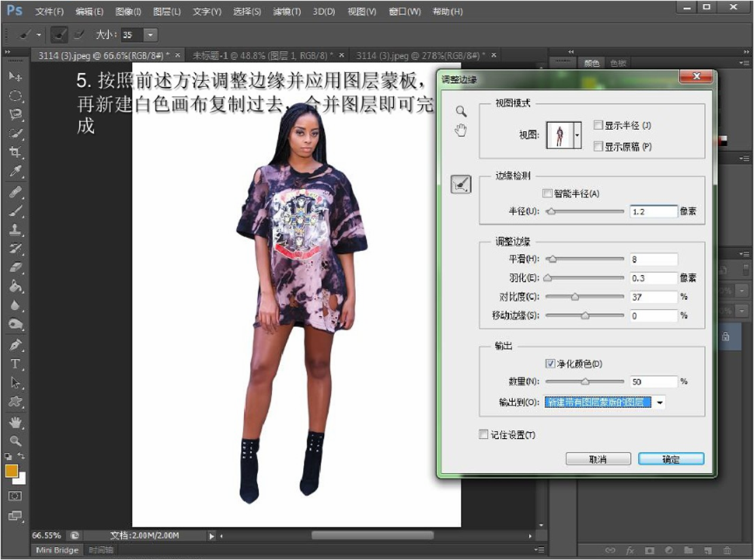Select the Type tool in left toolbar
This screenshot has width=754, height=560.
[x=16, y=364]
